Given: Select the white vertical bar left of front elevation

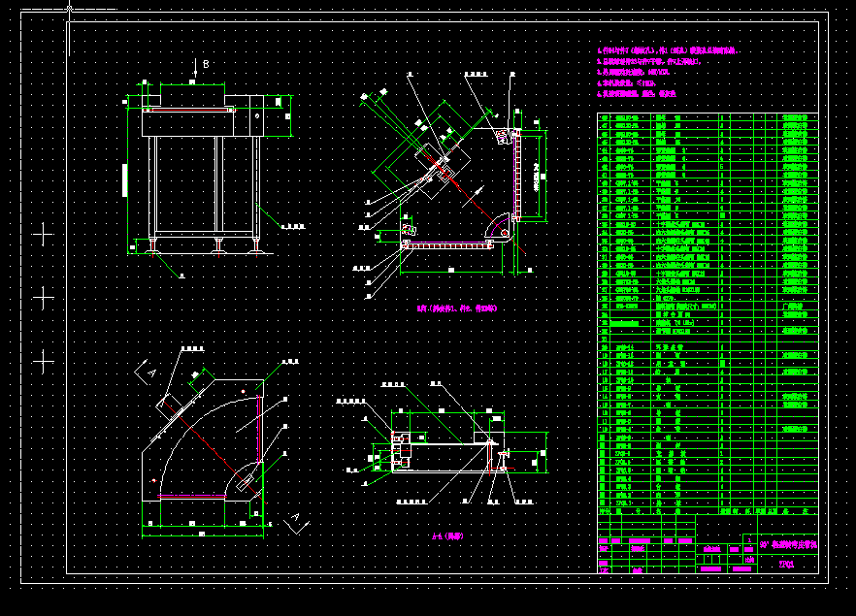Looking at the screenshot, I should [125, 180].
